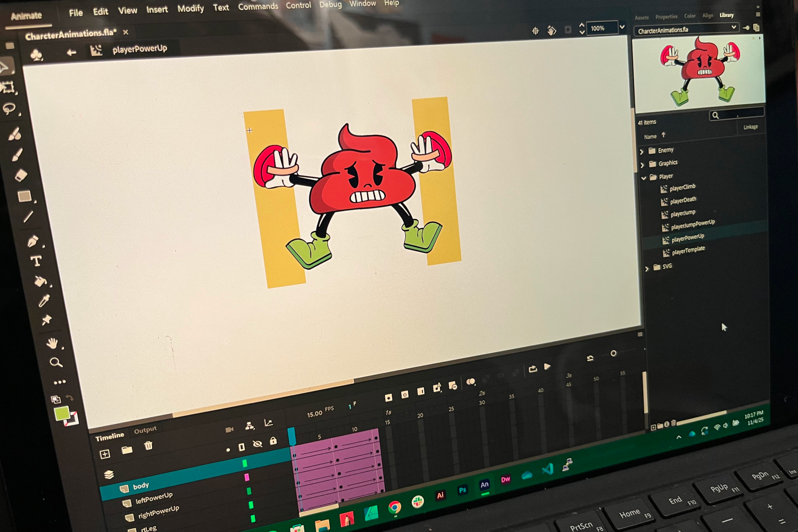Select the Eyedropper tool

pos(44,301)
